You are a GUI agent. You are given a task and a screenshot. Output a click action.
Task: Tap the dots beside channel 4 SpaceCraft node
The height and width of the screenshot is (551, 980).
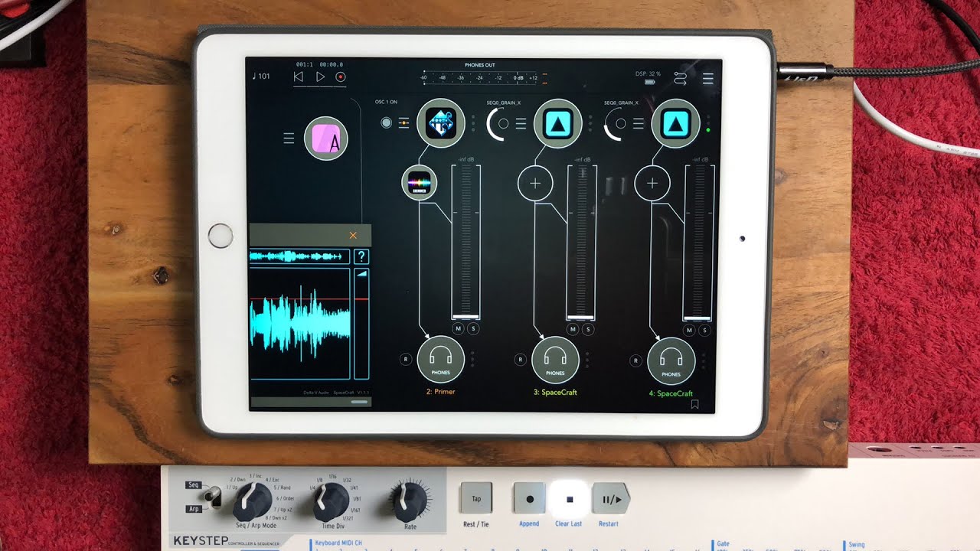[x=708, y=123]
